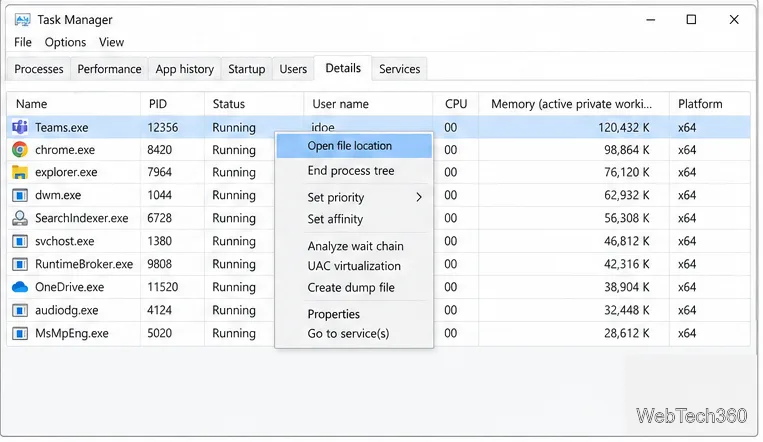Click the chrome.exe icon
Viewport: 763px width, 442px height.
19,149
